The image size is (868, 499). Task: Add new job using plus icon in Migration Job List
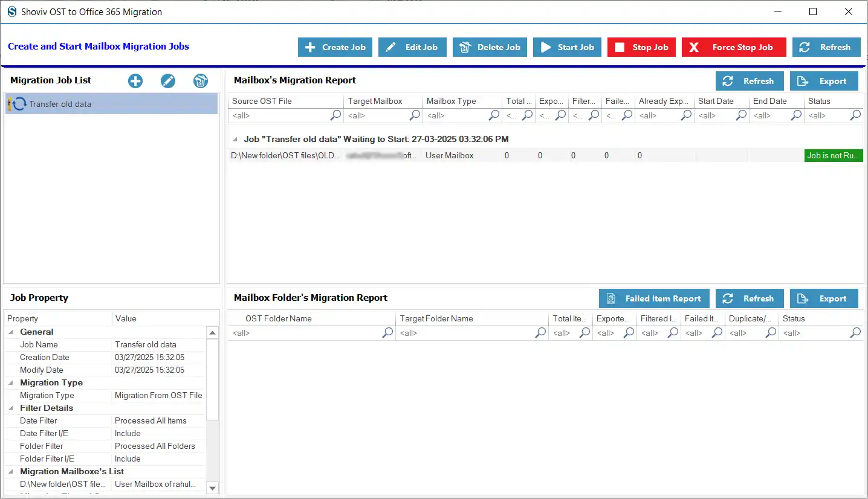click(135, 81)
